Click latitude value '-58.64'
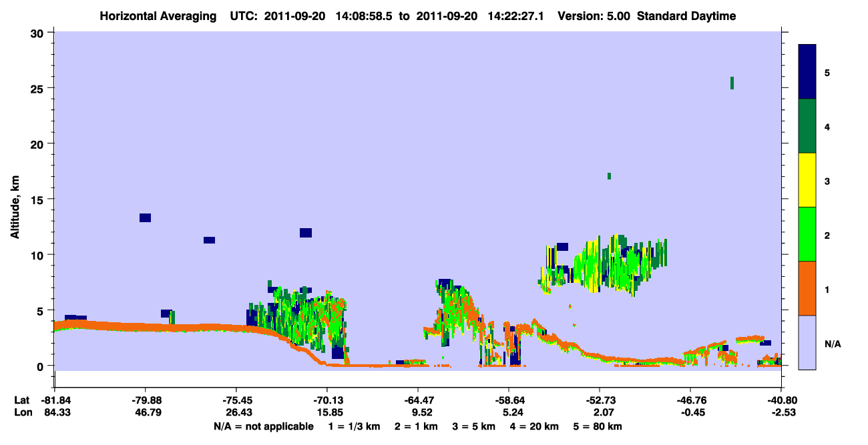Screen dimensions: 868x445 coord(509,400)
